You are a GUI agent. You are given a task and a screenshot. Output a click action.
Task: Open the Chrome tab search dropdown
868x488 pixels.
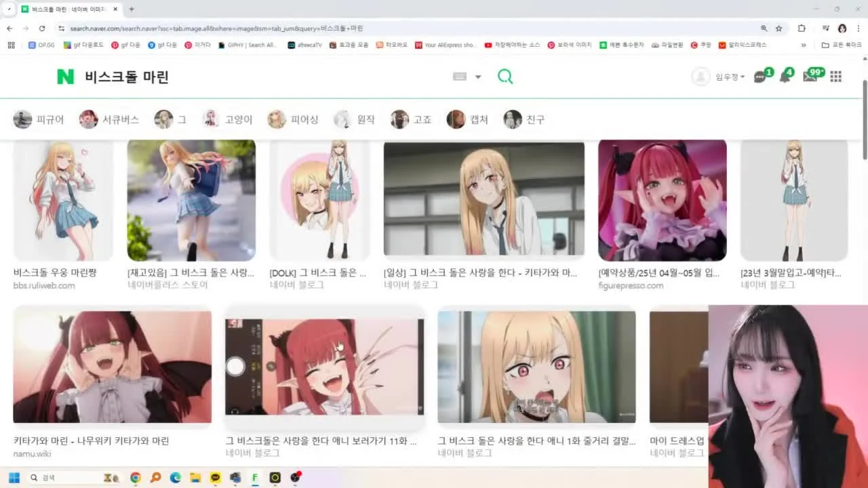click(x=9, y=9)
